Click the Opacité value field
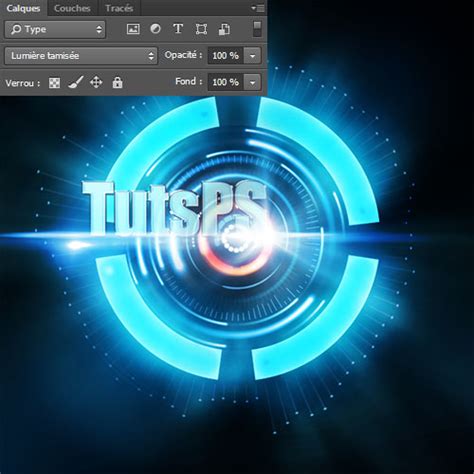Image resolution: width=474 pixels, height=474 pixels. pos(226,56)
